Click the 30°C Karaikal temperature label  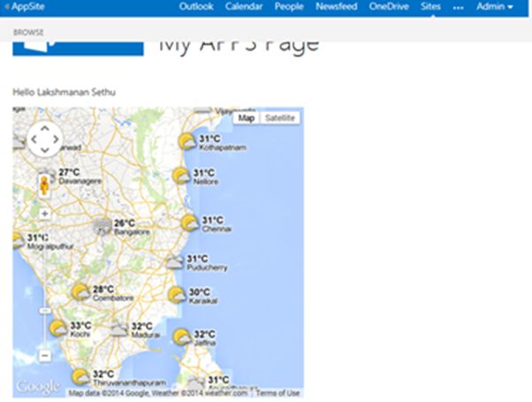[200, 292]
